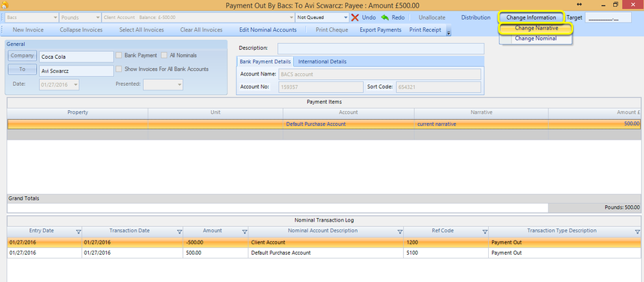Open the Not Queued status dropdown
Screen dimensions: 644x282
pyautogui.click(x=346, y=17)
